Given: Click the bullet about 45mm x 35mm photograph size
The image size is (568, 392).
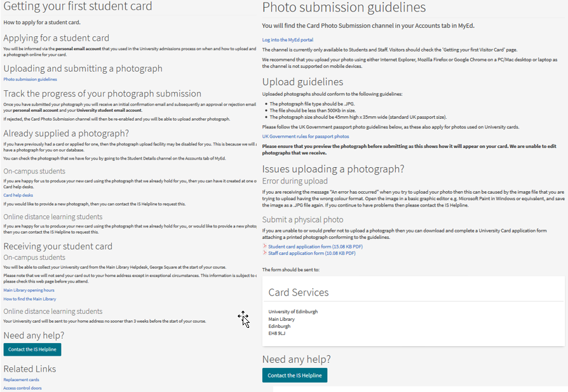Looking at the screenshot, I should (x=358, y=117).
